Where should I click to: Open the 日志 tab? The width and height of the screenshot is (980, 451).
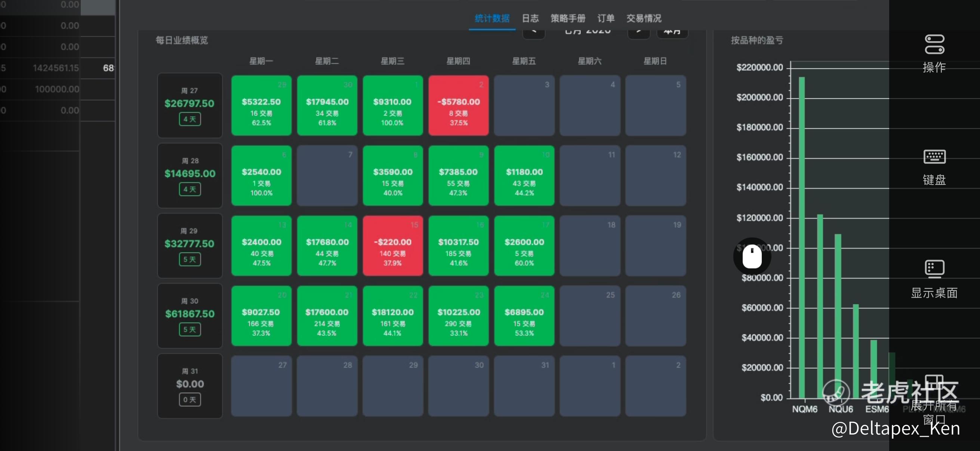click(530, 18)
